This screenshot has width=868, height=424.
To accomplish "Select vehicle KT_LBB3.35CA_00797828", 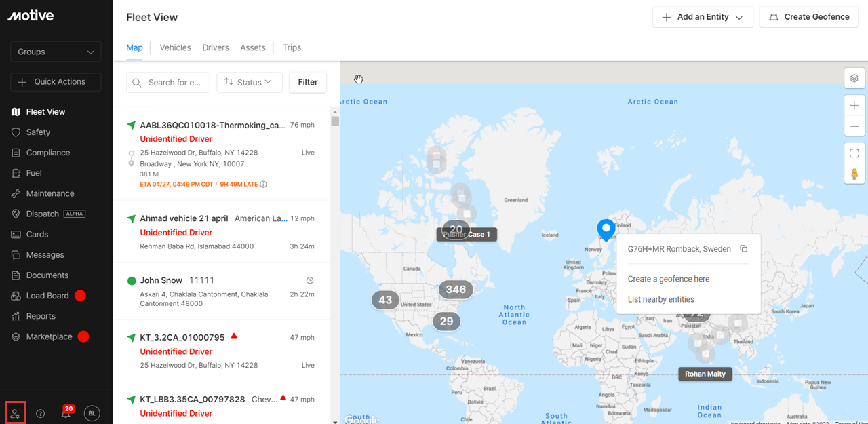I will [x=193, y=399].
